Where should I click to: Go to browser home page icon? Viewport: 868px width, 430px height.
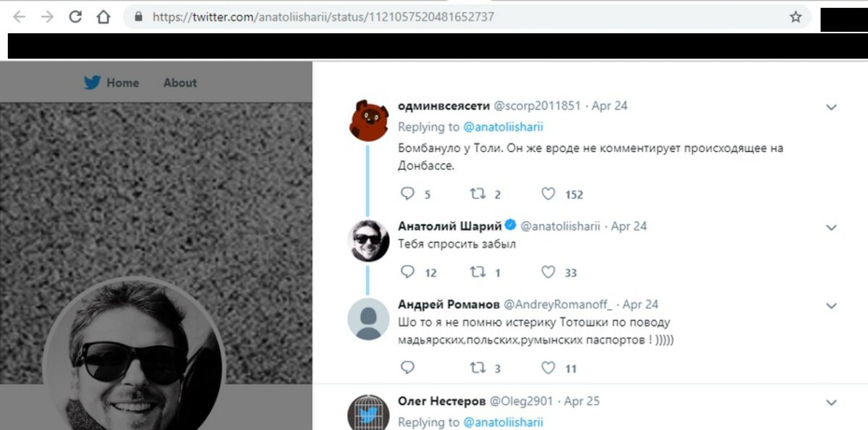pos(103,17)
